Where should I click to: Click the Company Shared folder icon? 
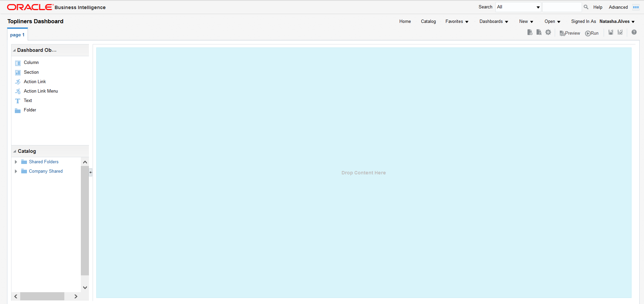click(x=24, y=171)
